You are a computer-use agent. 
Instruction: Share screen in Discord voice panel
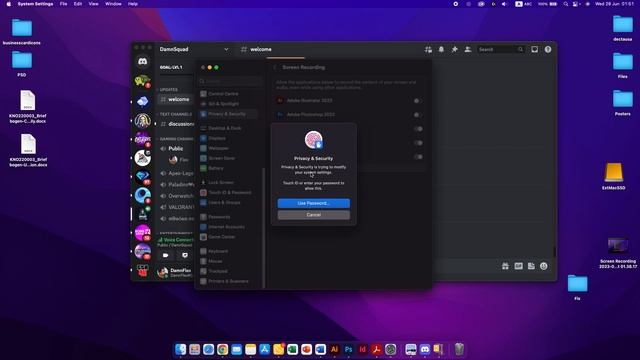click(185, 256)
